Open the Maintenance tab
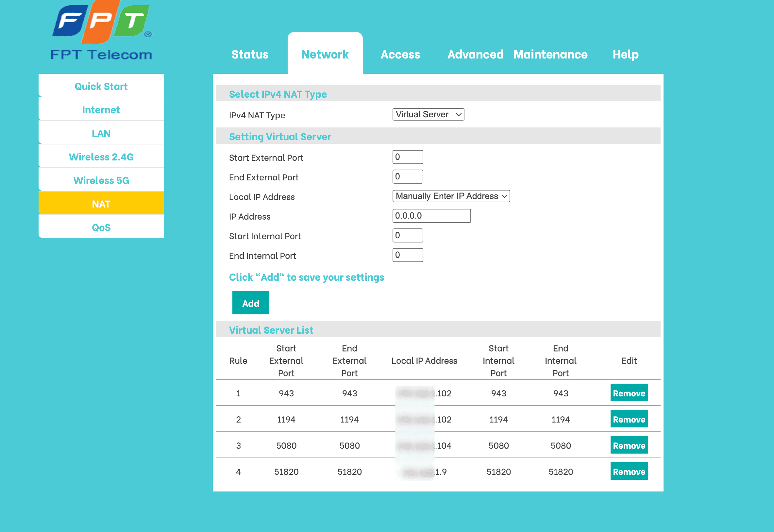The width and height of the screenshot is (774, 532). coord(550,54)
